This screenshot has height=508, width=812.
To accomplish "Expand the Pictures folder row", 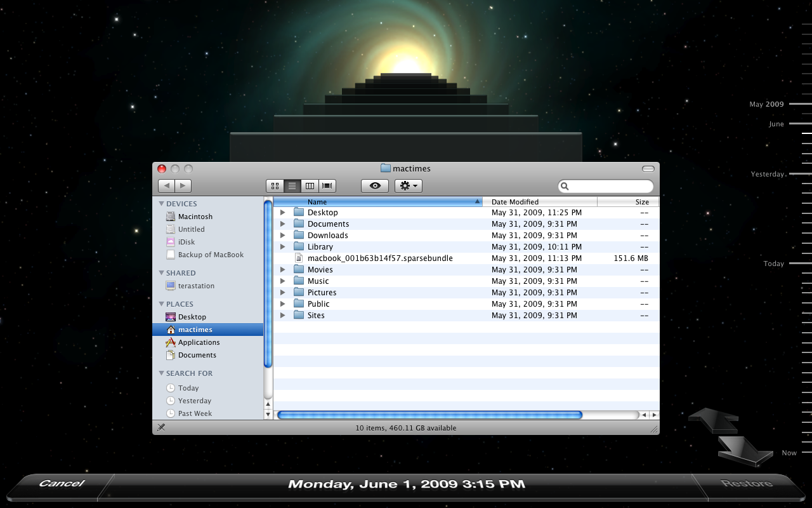I will [x=283, y=293].
